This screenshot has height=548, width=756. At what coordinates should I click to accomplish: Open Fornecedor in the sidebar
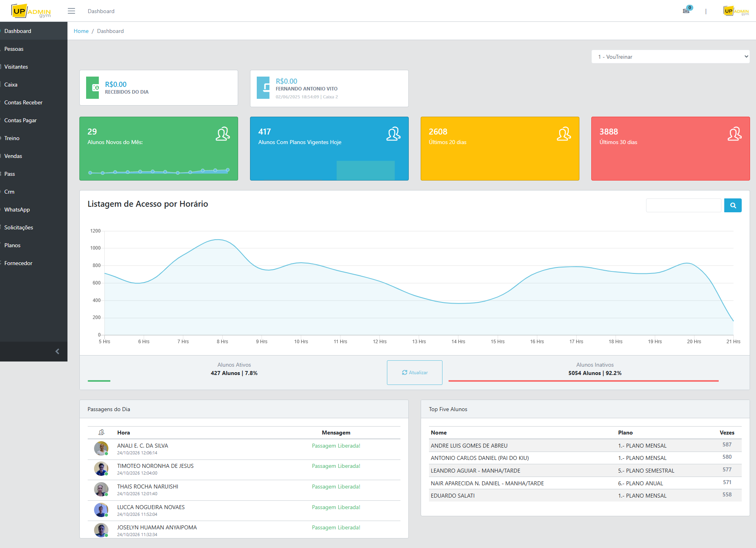coord(34,263)
